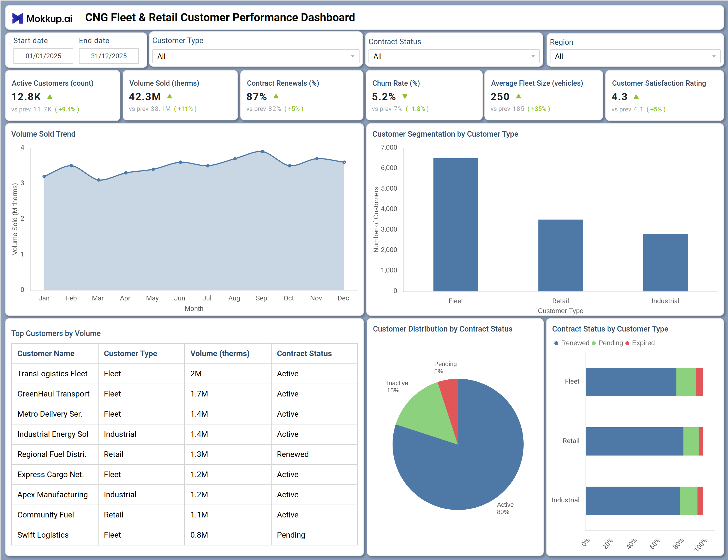Click the Dec data point on trend line

click(x=344, y=162)
